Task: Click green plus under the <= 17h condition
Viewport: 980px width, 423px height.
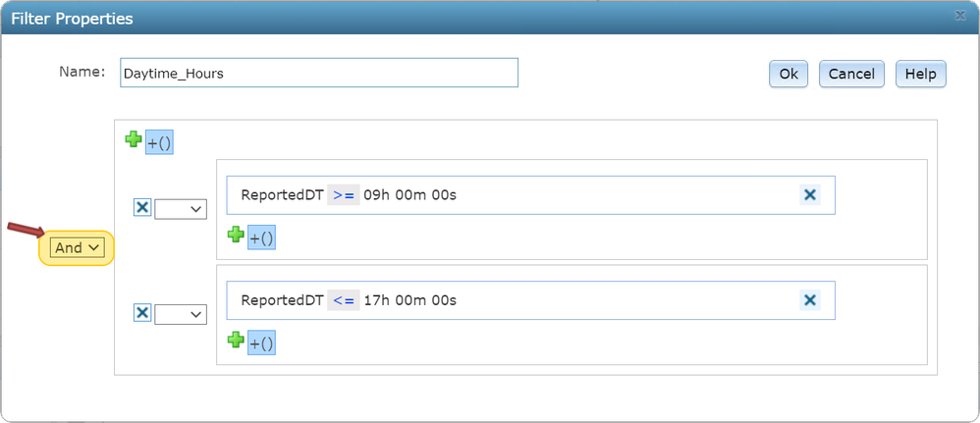Action: click(236, 340)
